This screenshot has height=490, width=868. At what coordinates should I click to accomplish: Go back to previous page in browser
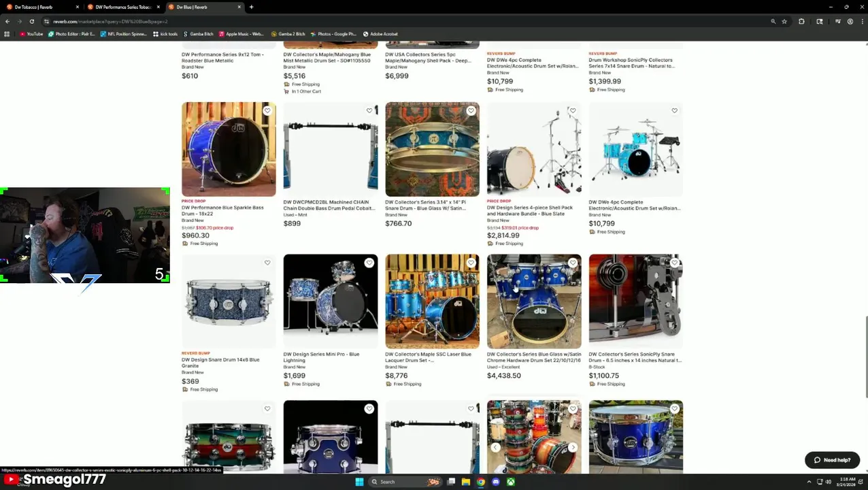7,21
